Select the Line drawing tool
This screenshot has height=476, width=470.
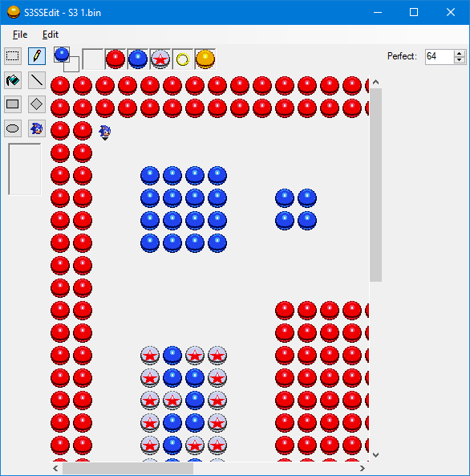[37, 80]
